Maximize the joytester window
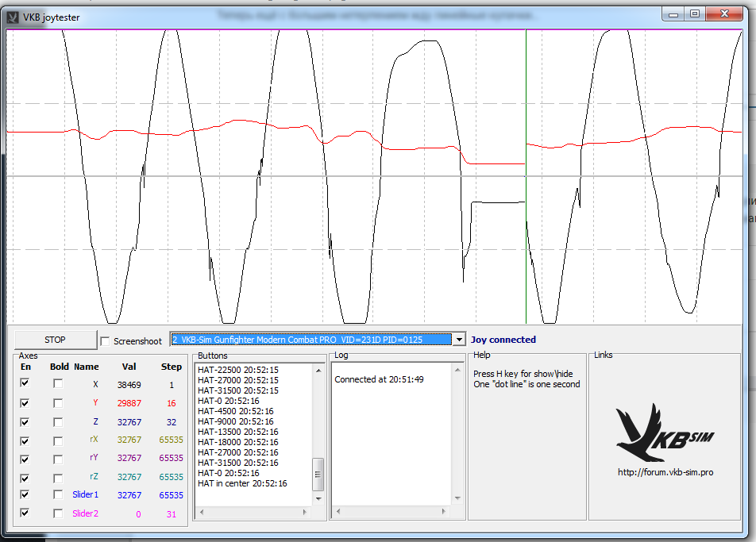 (x=695, y=13)
